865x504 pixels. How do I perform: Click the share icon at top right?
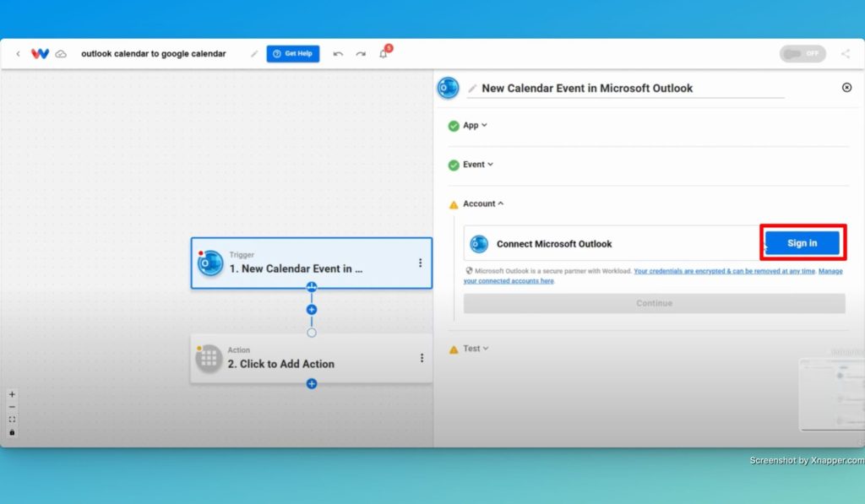[845, 53]
